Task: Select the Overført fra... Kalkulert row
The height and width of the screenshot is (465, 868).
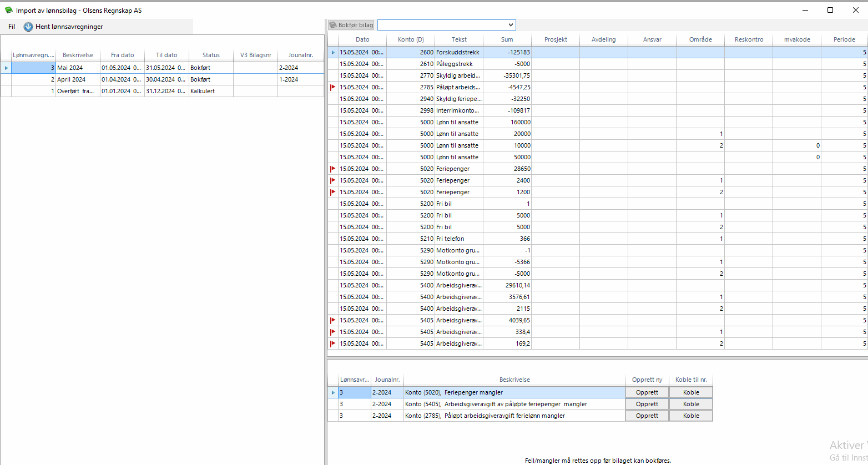Action: (x=162, y=91)
